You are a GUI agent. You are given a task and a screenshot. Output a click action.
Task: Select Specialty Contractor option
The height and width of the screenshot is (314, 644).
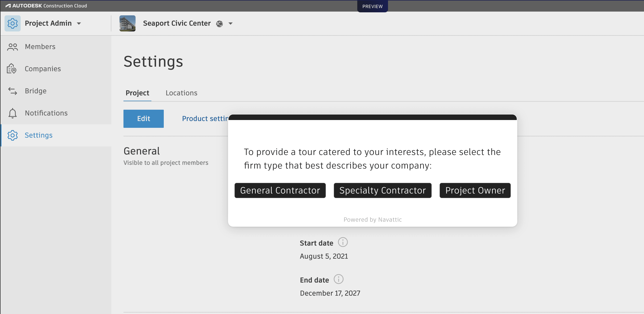point(382,190)
